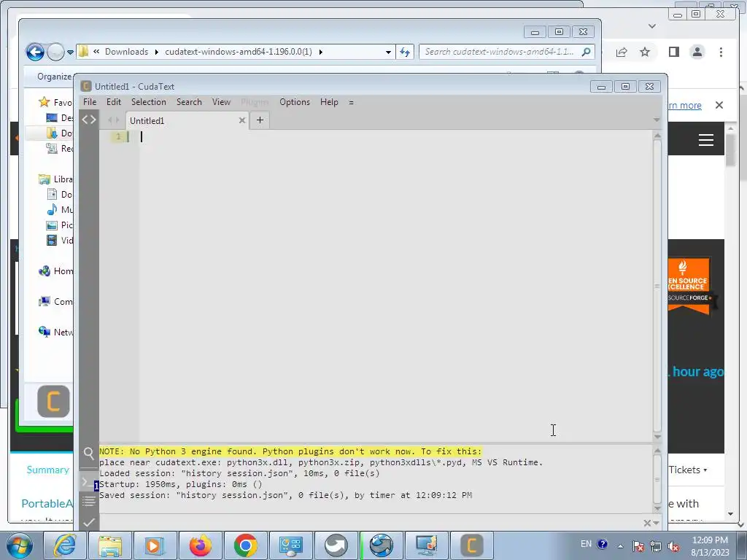
Task: Click line number 1 in the gutter
Action: (118, 136)
